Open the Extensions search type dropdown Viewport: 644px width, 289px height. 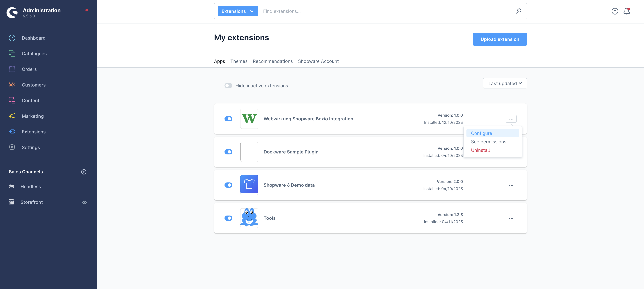(238, 11)
